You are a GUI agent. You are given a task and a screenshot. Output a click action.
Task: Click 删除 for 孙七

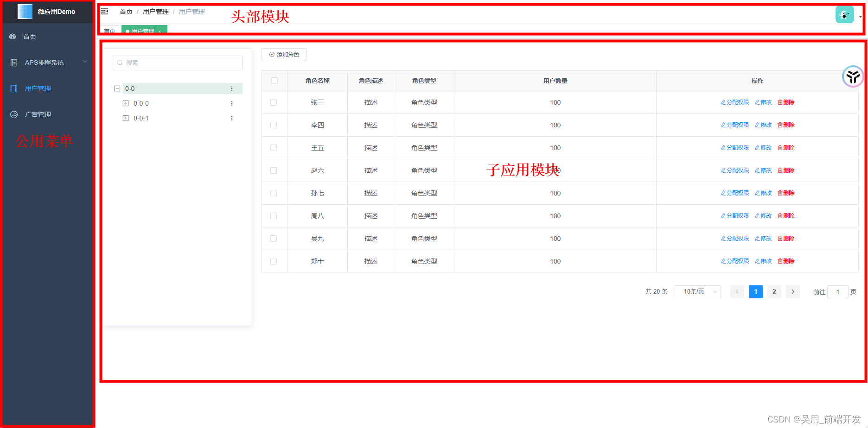[x=786, y=193]
